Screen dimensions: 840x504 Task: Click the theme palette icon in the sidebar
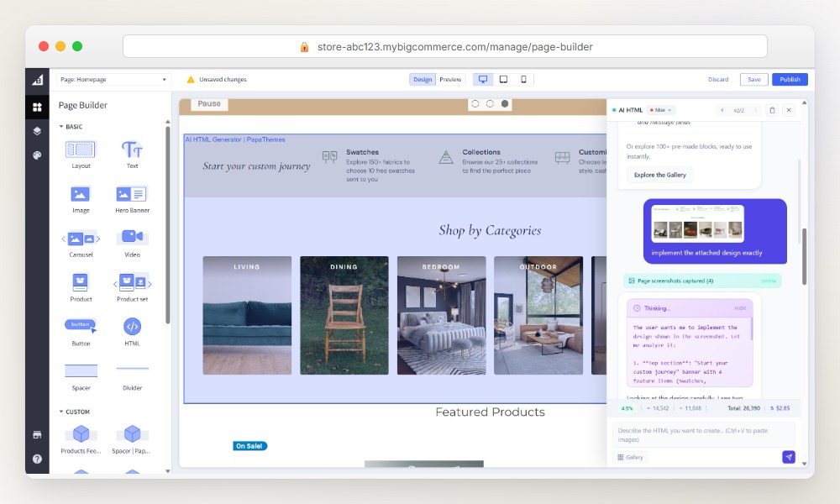click(35, 155)
